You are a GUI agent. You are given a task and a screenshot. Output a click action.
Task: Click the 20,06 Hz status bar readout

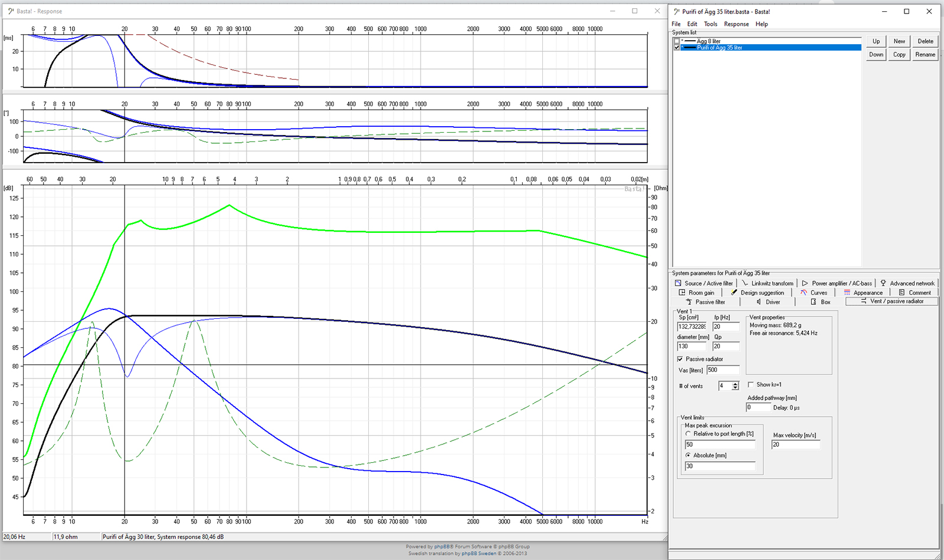[x=15, y=537]
